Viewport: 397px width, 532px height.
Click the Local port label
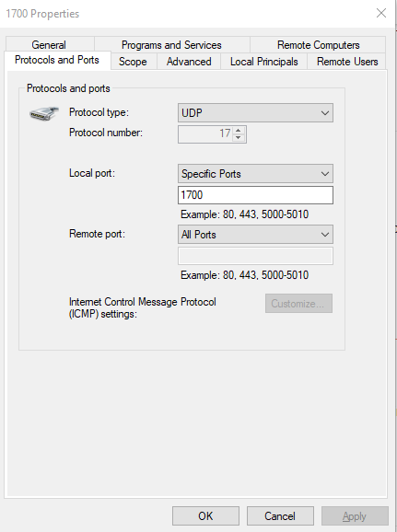click(x=92, y=173)
